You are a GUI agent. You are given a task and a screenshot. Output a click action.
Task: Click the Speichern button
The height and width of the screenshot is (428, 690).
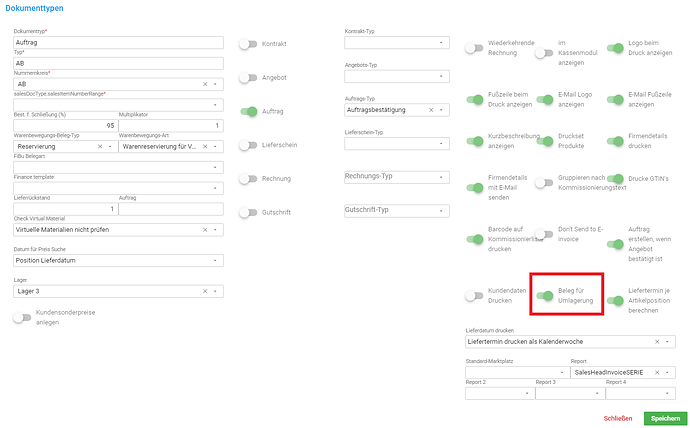point(665,419)
